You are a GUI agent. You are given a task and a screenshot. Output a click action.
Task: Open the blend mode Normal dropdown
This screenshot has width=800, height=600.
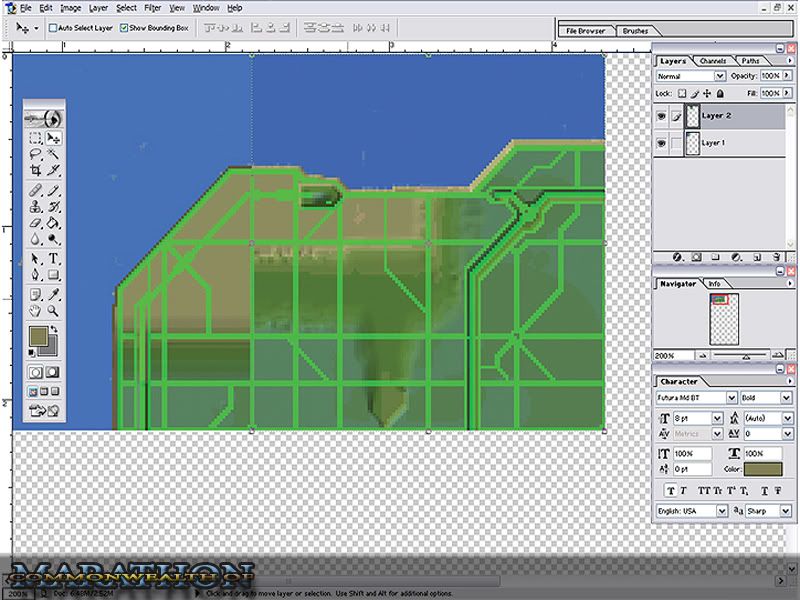click(719, 76)
